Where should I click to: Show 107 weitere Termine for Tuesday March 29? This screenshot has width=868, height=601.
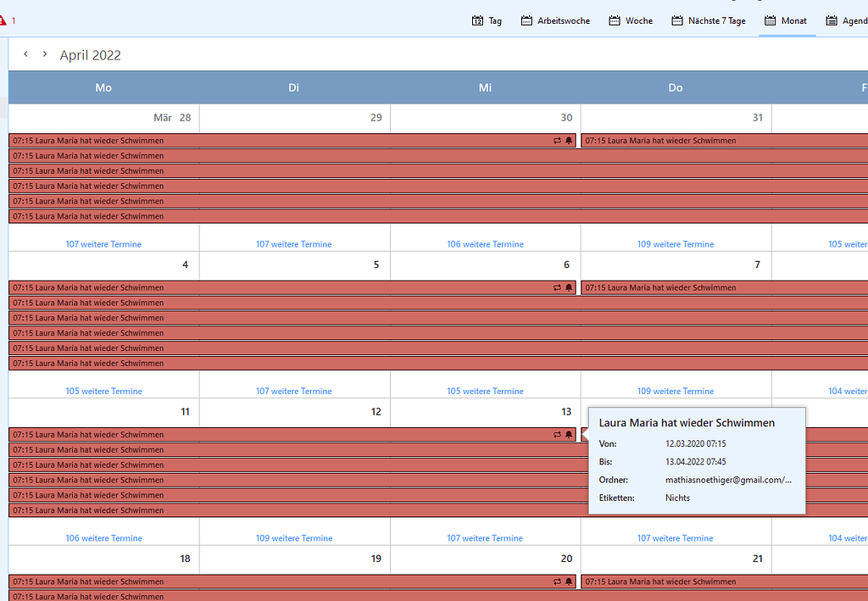pyautogui.click(x=294, y=244)
